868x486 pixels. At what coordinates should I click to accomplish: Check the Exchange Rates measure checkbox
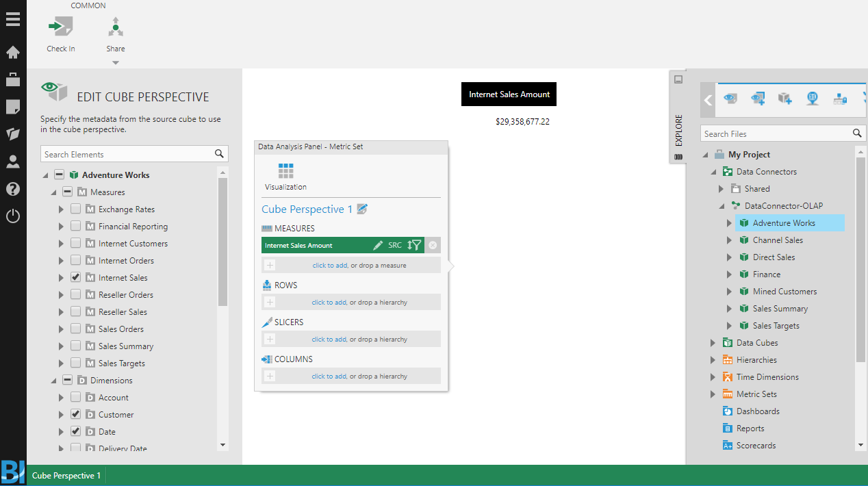pos(75,209)
